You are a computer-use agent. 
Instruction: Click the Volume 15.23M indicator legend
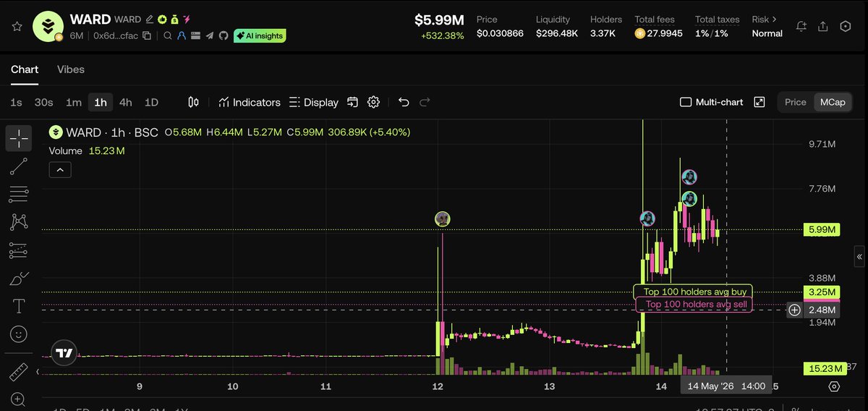click(x=87, y=151)
